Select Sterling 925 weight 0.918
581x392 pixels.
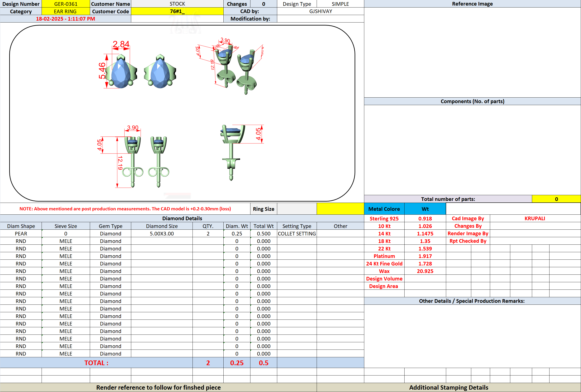tap(425, 219)
